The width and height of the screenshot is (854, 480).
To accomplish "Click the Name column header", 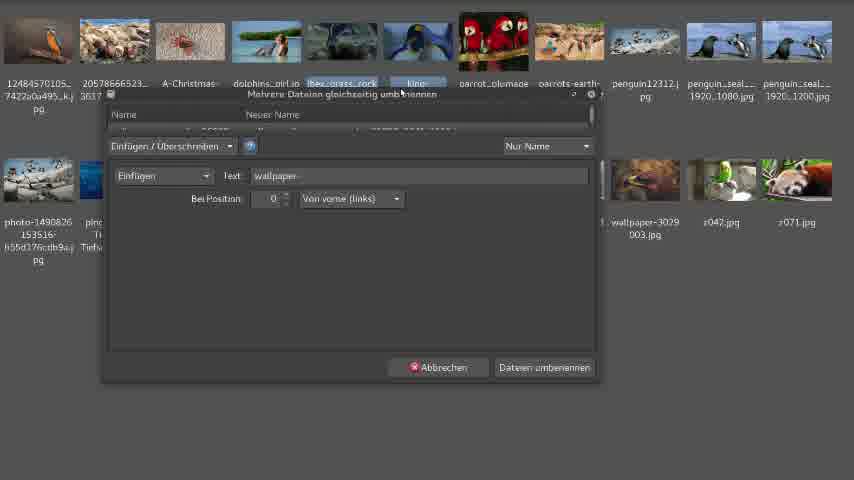I will 124,115.
